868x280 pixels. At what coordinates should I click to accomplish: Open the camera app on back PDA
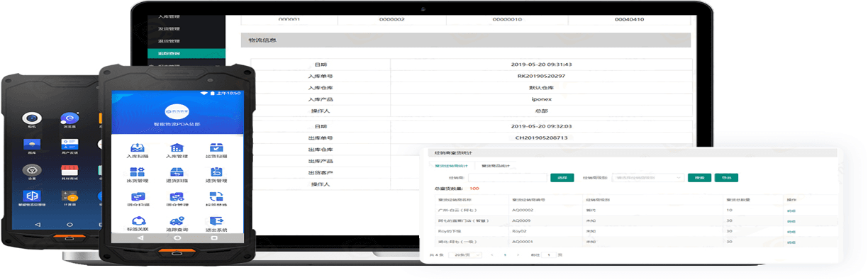31,118
